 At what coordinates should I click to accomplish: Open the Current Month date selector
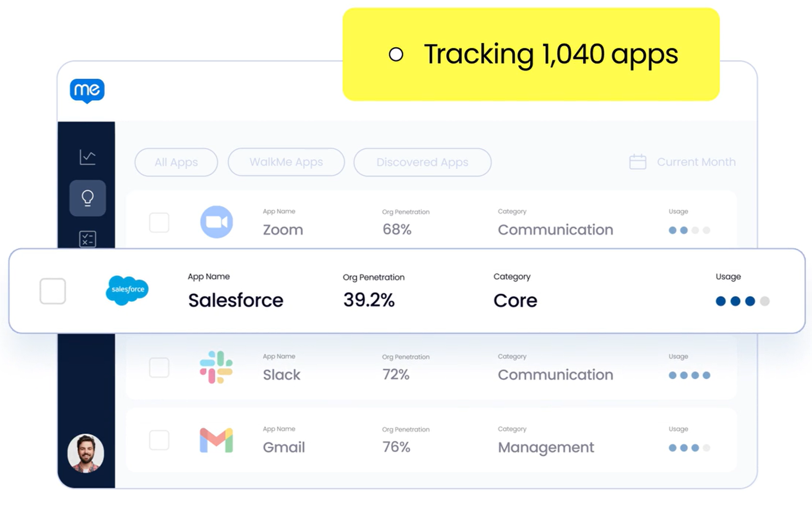(696, 162)
